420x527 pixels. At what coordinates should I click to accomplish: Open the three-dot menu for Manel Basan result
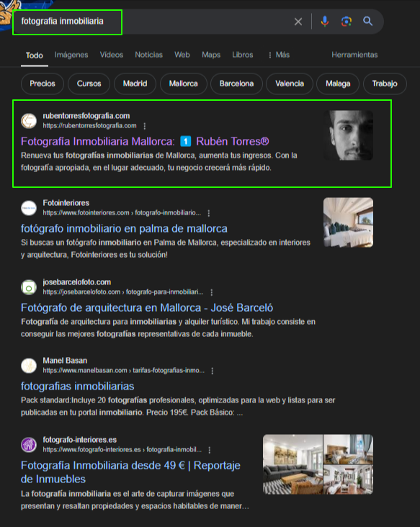click(x=213, y=371)
